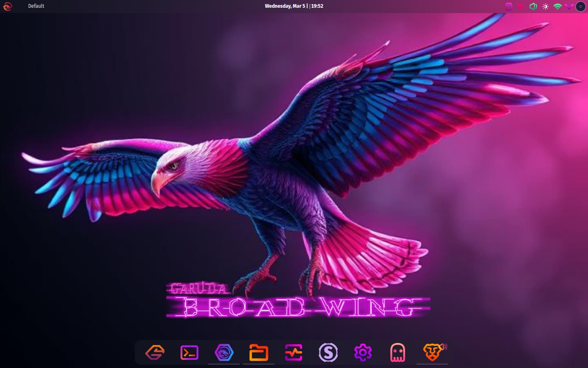The height and width of the screenshot is (368, 588).
Task: Expand hidden tray icons chevron
Action: (569, 6)
